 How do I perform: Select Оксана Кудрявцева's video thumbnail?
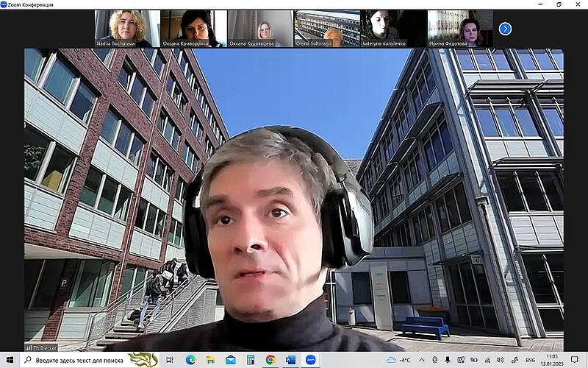click(x=260, y=29)
